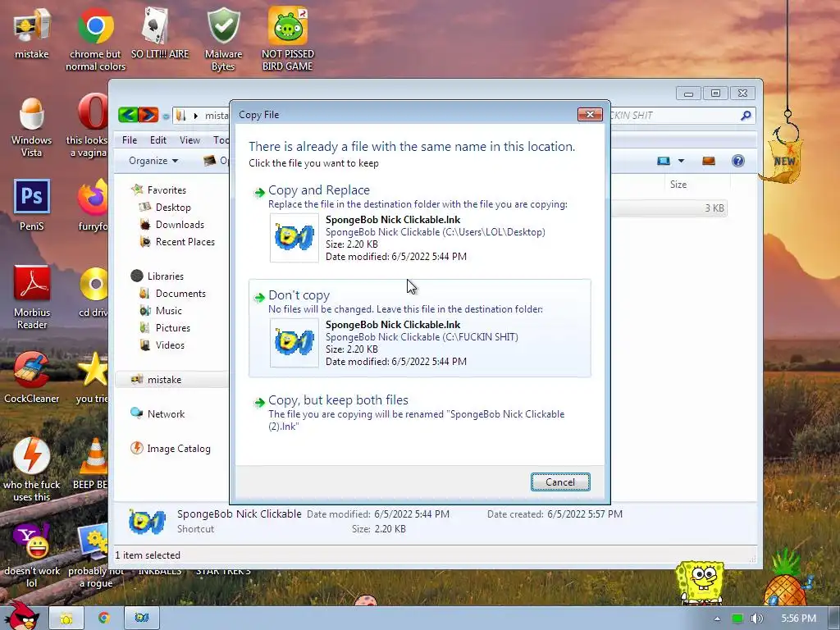
Task: Select Music library in navigation pane
Action: [168, 311]
